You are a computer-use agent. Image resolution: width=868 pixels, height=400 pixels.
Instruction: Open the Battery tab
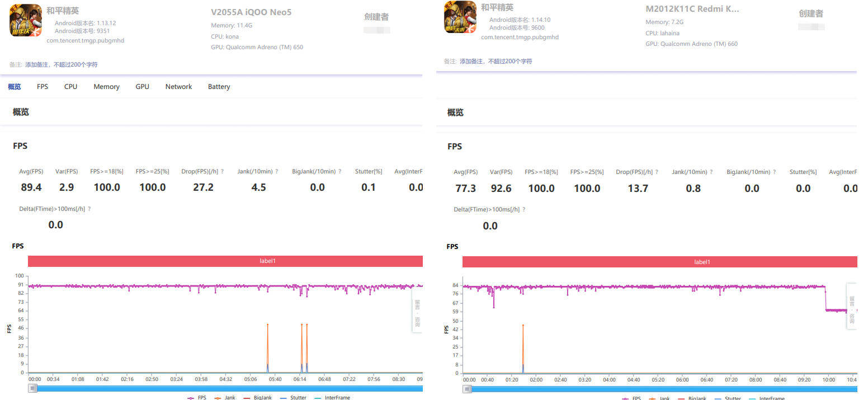pos(219,87)
